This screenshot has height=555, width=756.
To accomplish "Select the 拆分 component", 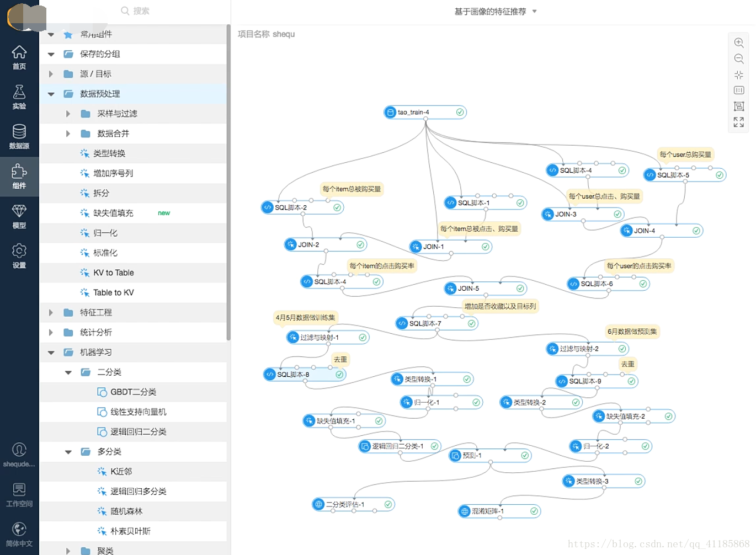I will (x=133, y=193).
